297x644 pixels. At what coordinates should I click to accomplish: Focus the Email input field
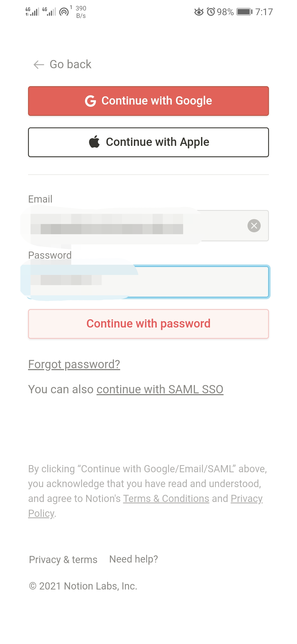[148, 226]
